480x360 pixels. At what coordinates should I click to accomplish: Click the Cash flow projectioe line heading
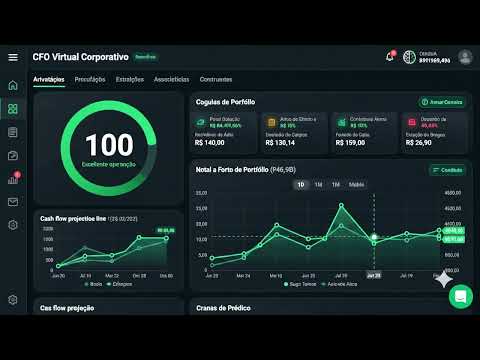[73, 219]
